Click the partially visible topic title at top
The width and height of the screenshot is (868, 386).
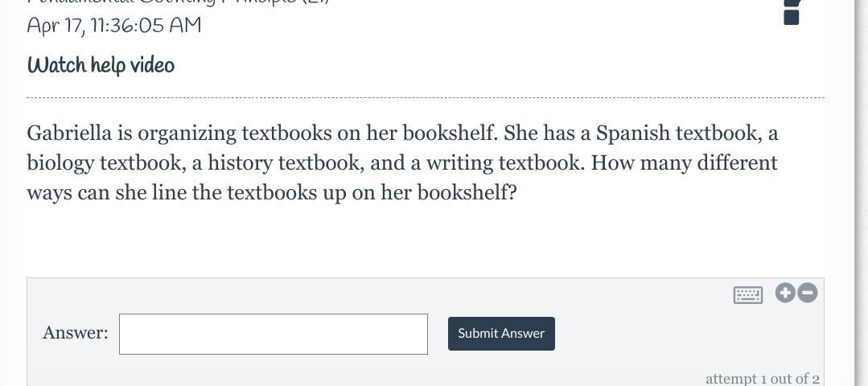179,2
